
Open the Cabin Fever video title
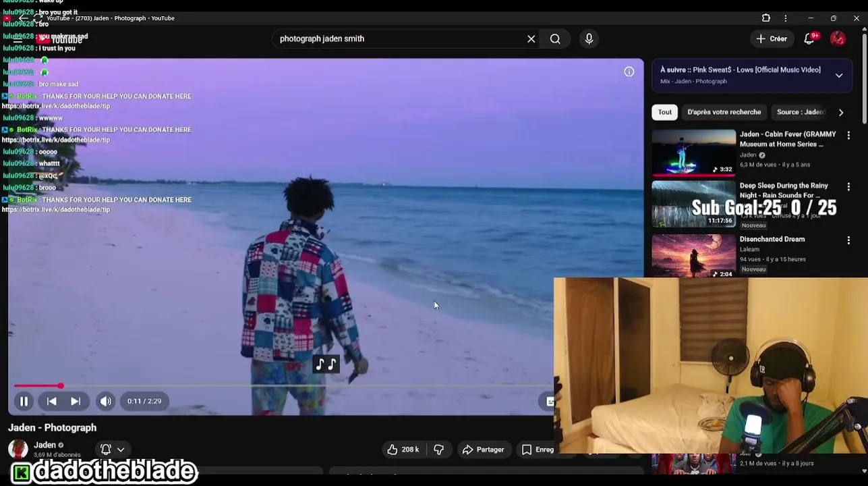788,139
